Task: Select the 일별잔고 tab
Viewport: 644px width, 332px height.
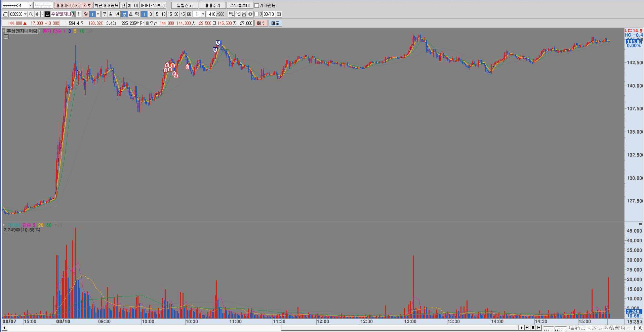Action: tap(185, 6)
